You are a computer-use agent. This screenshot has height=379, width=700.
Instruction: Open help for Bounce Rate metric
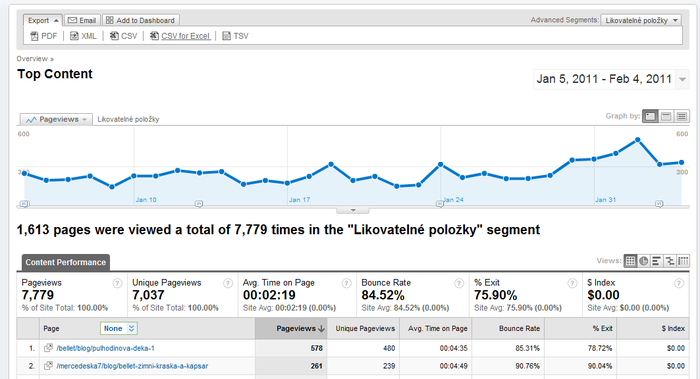coord(459,283)
